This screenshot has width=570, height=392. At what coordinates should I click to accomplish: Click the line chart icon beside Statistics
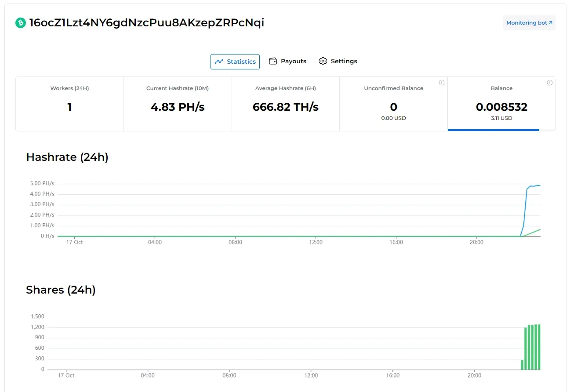coord(219,62)
